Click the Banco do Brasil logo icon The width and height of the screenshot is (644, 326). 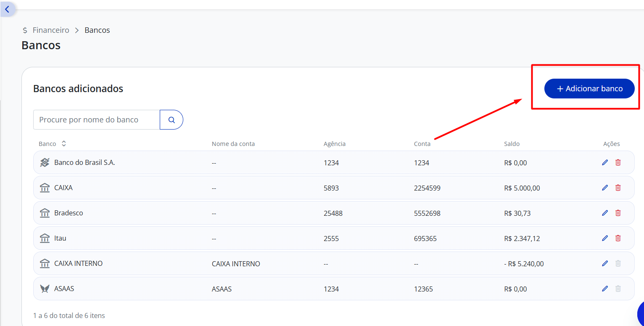click(45, 162)
